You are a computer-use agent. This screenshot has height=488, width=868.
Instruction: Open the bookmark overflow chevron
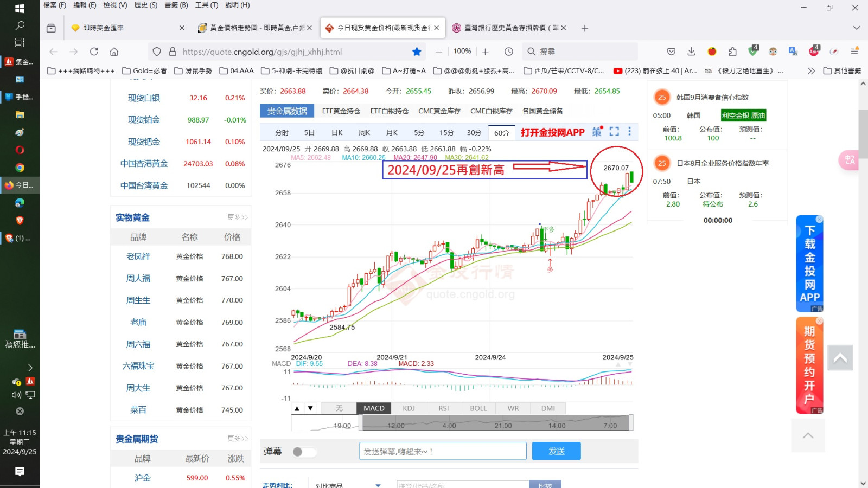click(x=810, y=70)
